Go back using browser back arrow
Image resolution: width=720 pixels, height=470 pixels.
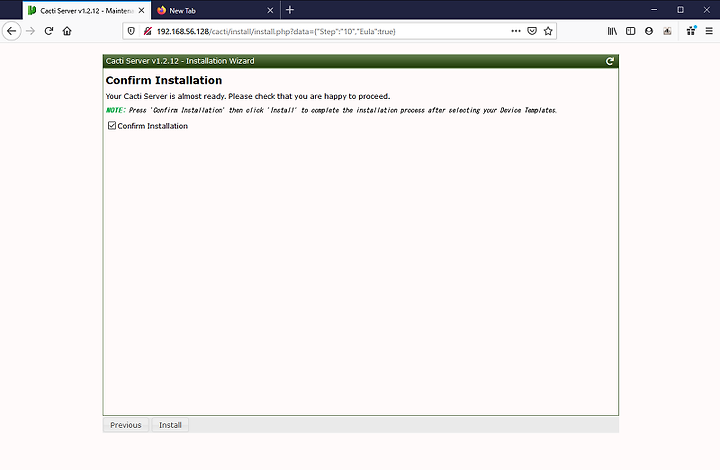pos(12,31)
